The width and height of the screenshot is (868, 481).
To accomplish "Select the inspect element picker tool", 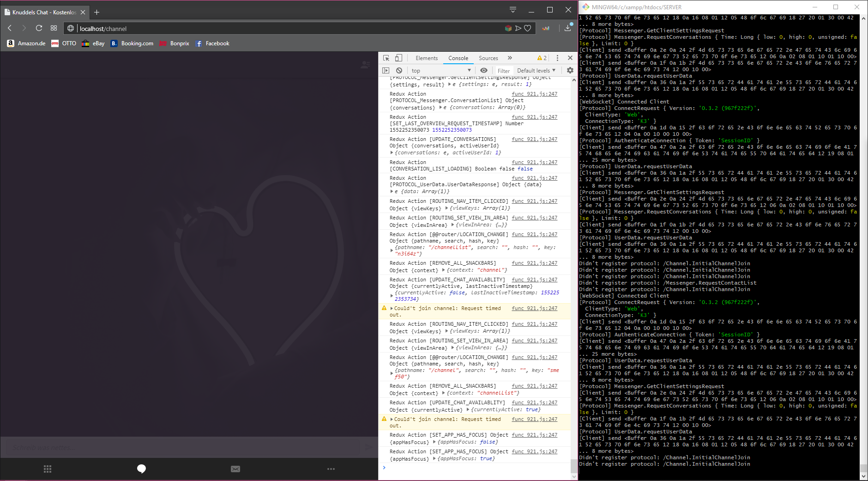I will [x=386, y=58].
